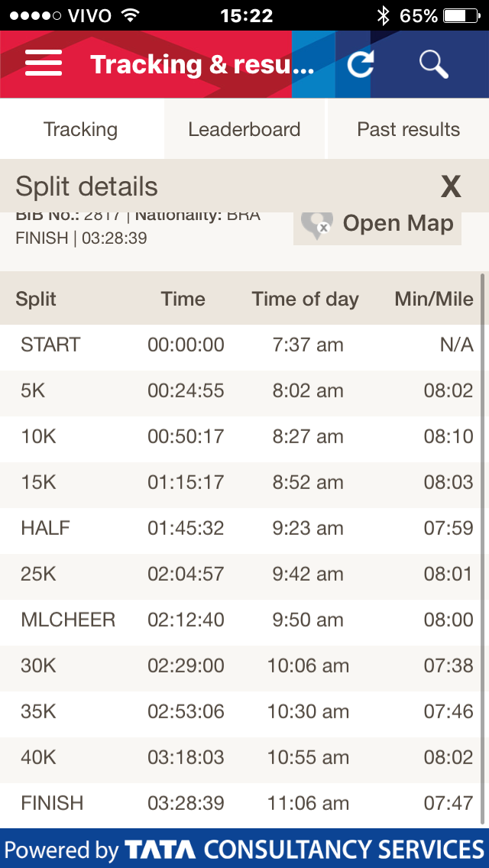The height and width of the screenshot is (868, 489).
Task: Tap the Time of day column header
Action: pyautogui.click(x=305, y=299)
